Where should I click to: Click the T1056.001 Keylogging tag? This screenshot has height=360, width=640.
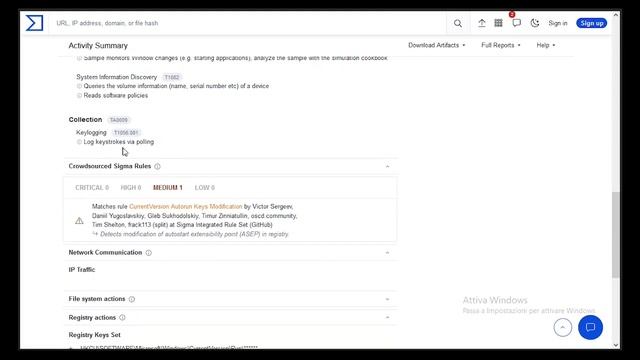(x=126, y=133)
